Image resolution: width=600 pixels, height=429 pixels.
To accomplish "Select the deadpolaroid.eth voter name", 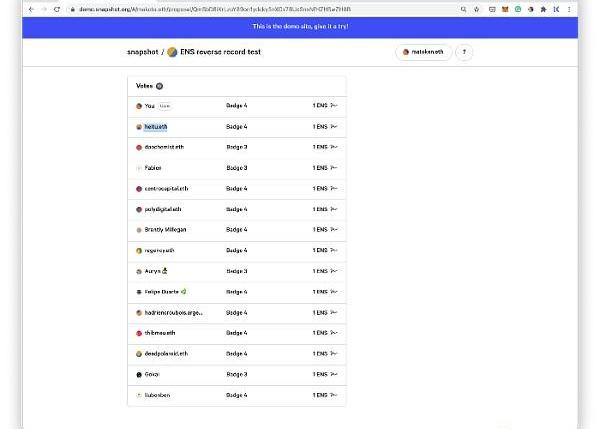I will click(166, 353).
